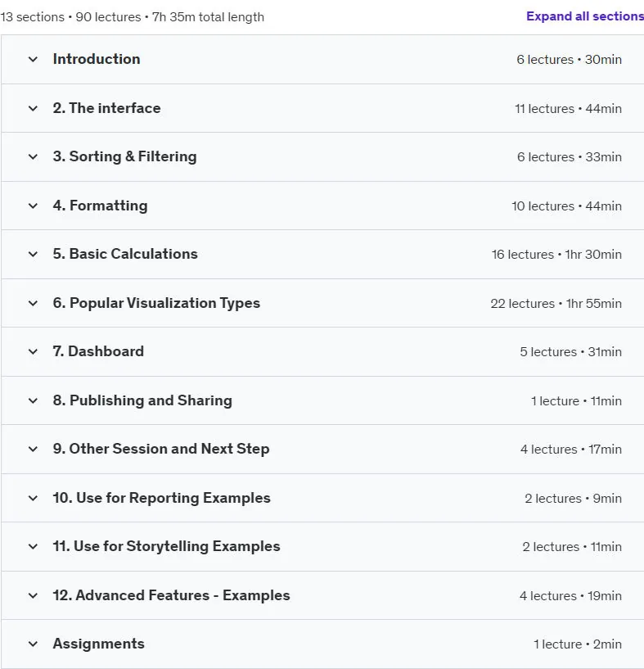
Task: Click the 22 lectures 1hr 55min label
Action: pyautogui.click(x=556, y=303)
